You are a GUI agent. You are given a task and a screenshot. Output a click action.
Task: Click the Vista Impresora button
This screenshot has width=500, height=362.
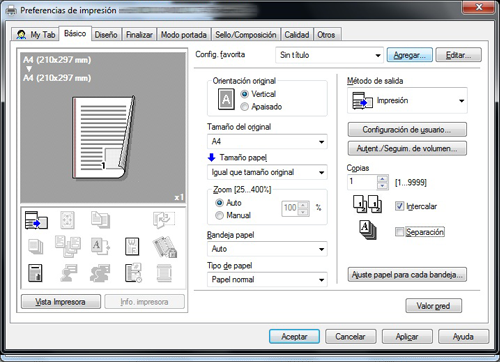click(x=61, y=302)
